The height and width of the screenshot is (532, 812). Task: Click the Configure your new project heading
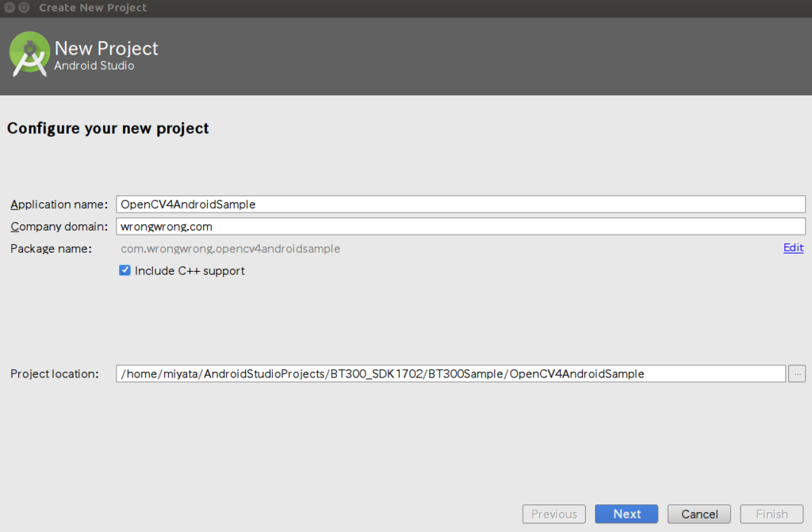click(x=108, y=128)
